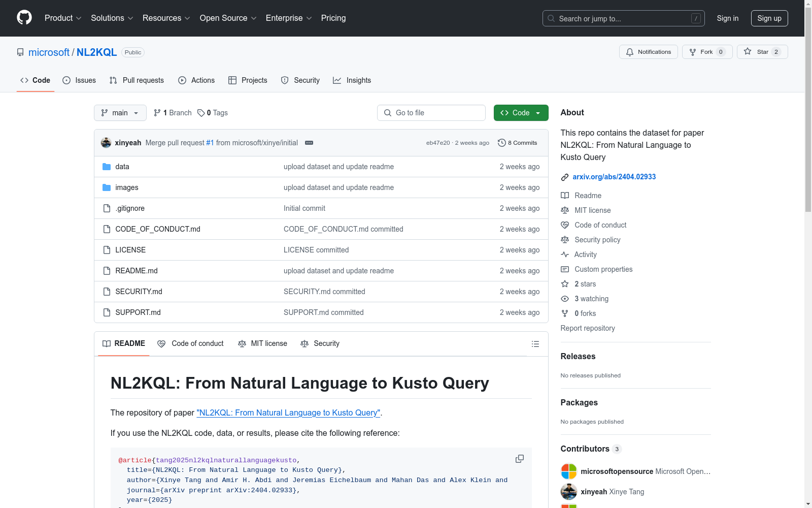812x508 pixels.
Task: Click the tags icon next to 0 Tags
Action: coord(201,113)
